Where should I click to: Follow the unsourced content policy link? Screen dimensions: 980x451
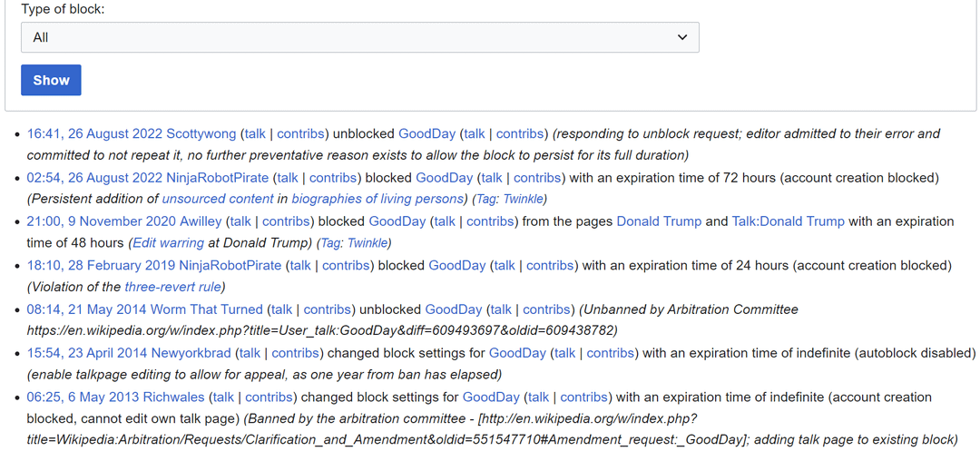click(218, 199)
